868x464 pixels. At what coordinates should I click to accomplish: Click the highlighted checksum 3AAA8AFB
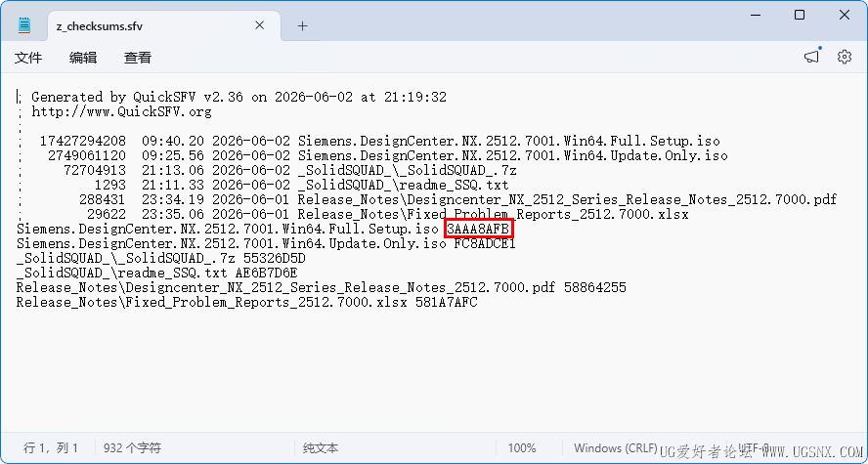coord(479,229)
